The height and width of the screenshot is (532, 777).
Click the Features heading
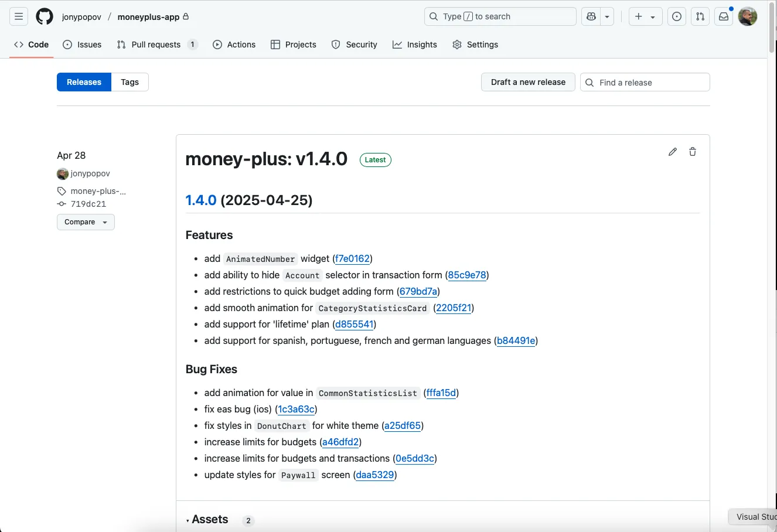[209, 235]
